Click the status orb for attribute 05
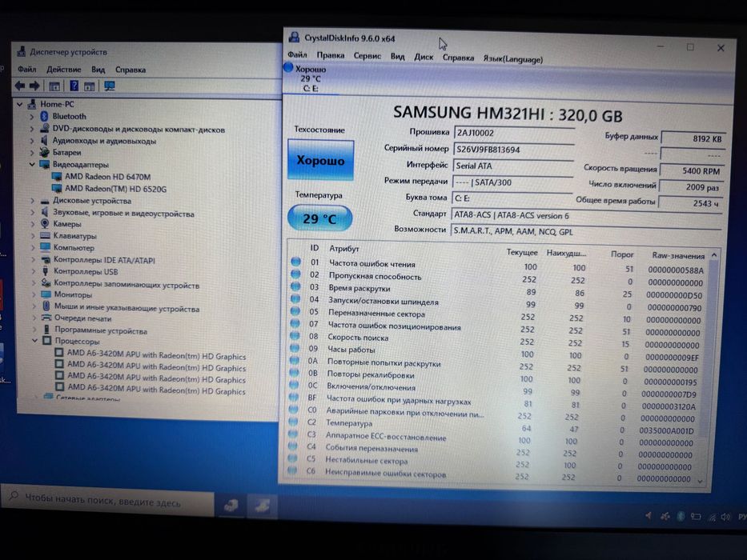This screenshot has width=747, height=560. 295,311
